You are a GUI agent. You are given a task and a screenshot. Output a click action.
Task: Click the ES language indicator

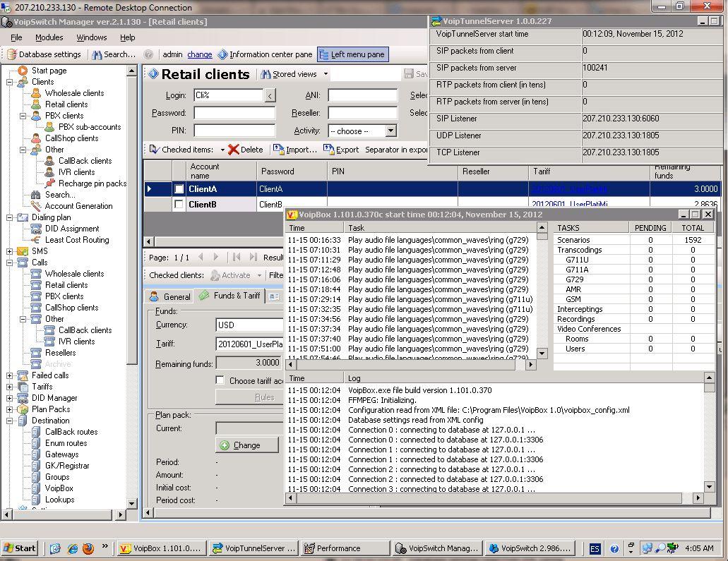595,548
